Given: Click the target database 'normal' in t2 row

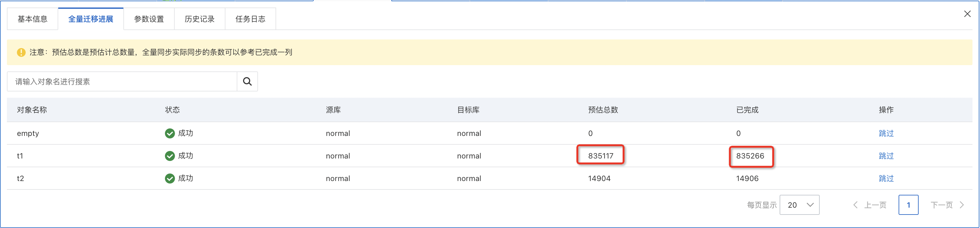Looking at the screenshot, I should (x=469, y=178).
